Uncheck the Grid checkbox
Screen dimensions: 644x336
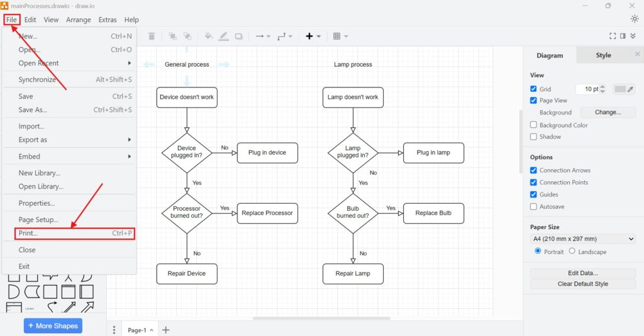click(x=534, y=89)
